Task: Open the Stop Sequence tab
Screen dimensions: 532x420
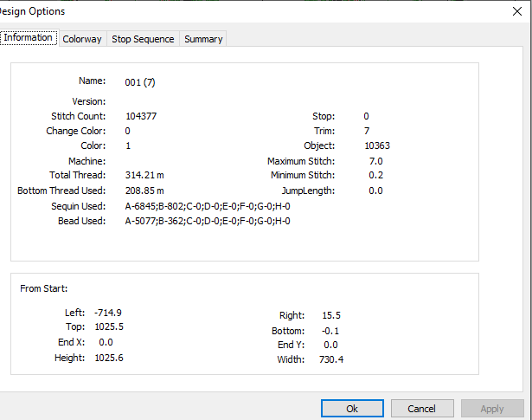Action: coord(143,39)
